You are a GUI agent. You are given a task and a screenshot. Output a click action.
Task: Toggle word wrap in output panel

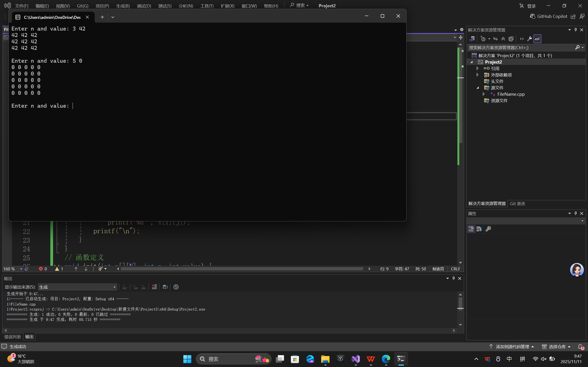pos(165,287)
